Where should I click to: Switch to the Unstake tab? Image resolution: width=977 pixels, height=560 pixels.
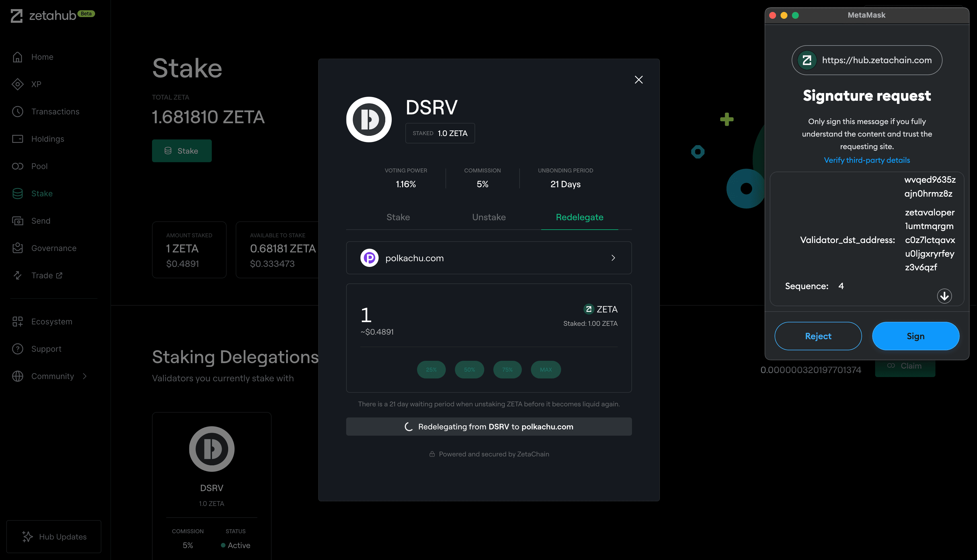point(488,217)
